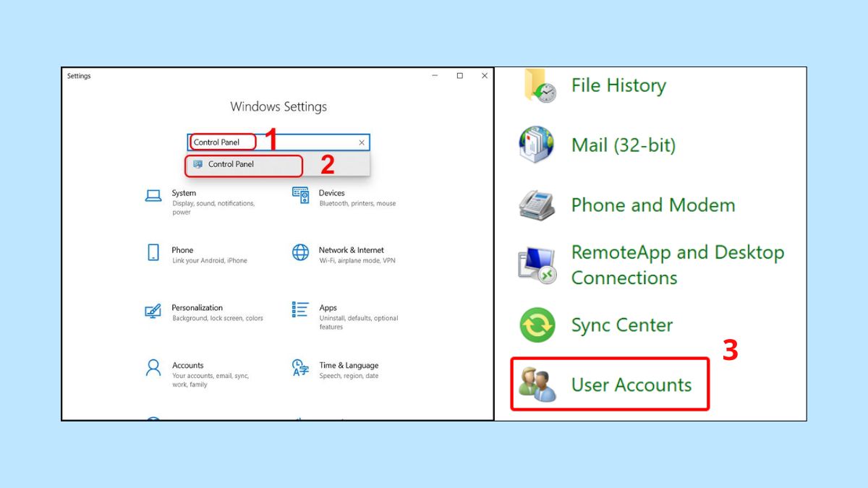Open the Phone settings icon

pos(153,252)
